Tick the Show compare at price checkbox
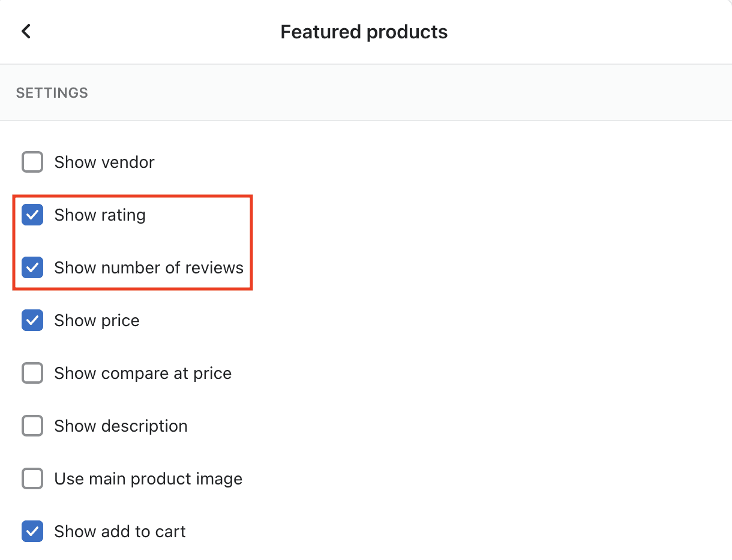Image resolution: width=732 pixels, height=560 pixels. click(32, 374)
